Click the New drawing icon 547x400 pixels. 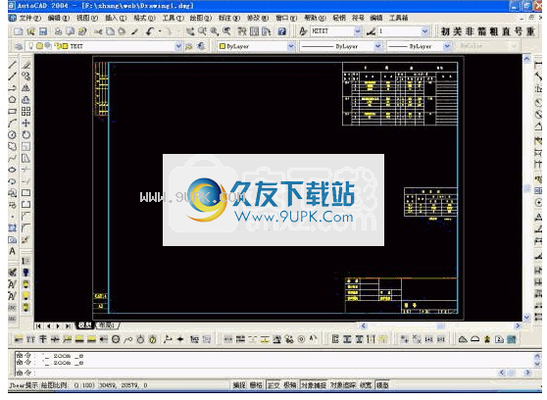pyautogui.click(x=18, y=32)
